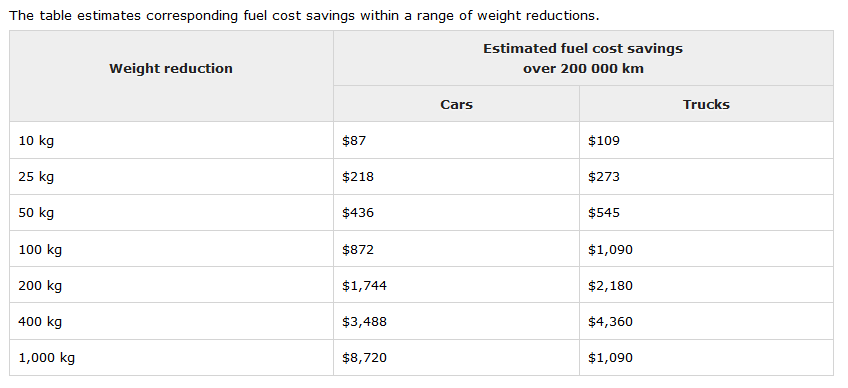Select the 10 kg row label
The width and height of the screenshot is (848, 388).
(36, 141)
